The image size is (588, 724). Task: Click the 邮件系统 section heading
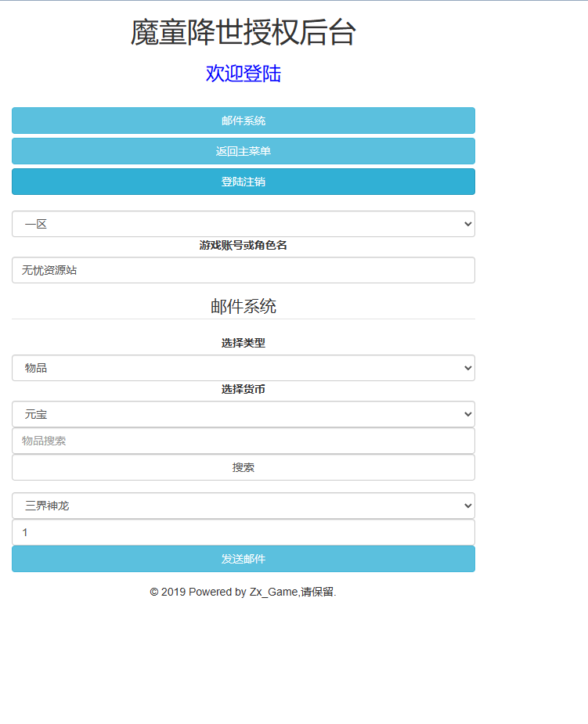point(243,306)
